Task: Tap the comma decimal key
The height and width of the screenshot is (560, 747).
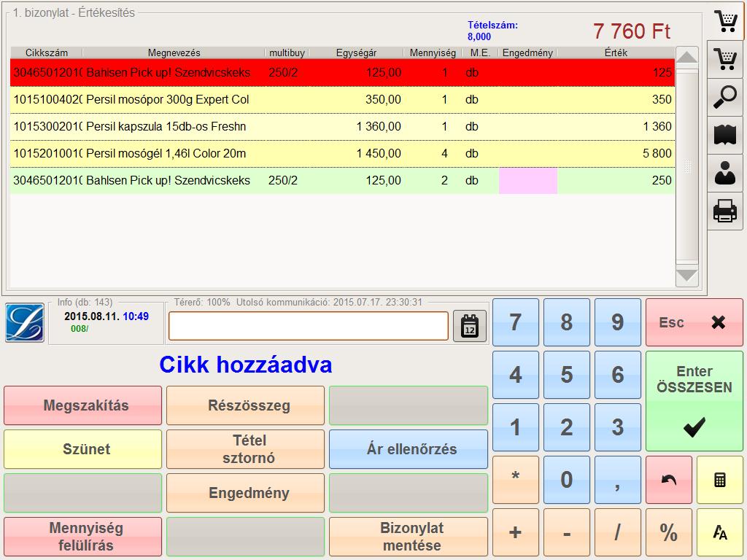Action: [617, 480]
